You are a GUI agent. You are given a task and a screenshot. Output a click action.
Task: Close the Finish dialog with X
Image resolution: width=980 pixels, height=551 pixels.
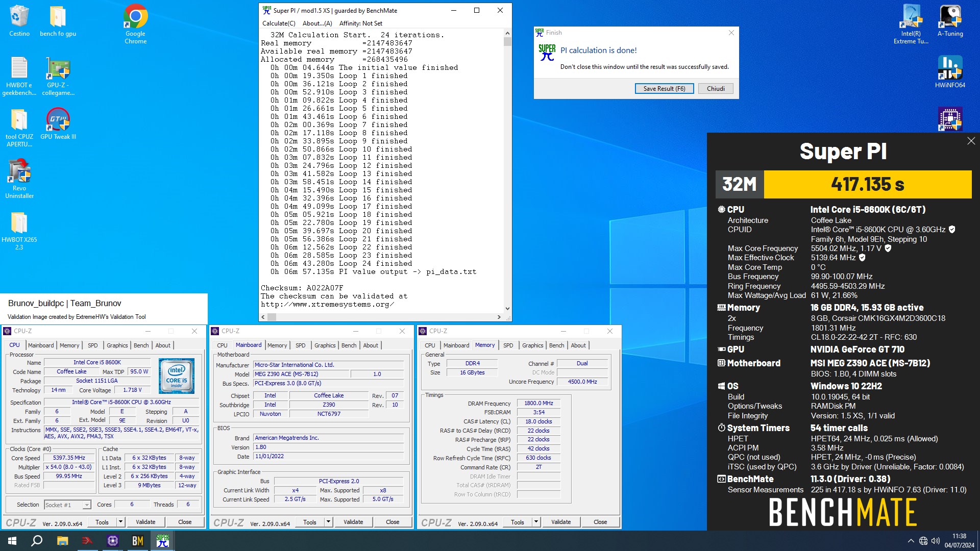click(x=731, y=33)
